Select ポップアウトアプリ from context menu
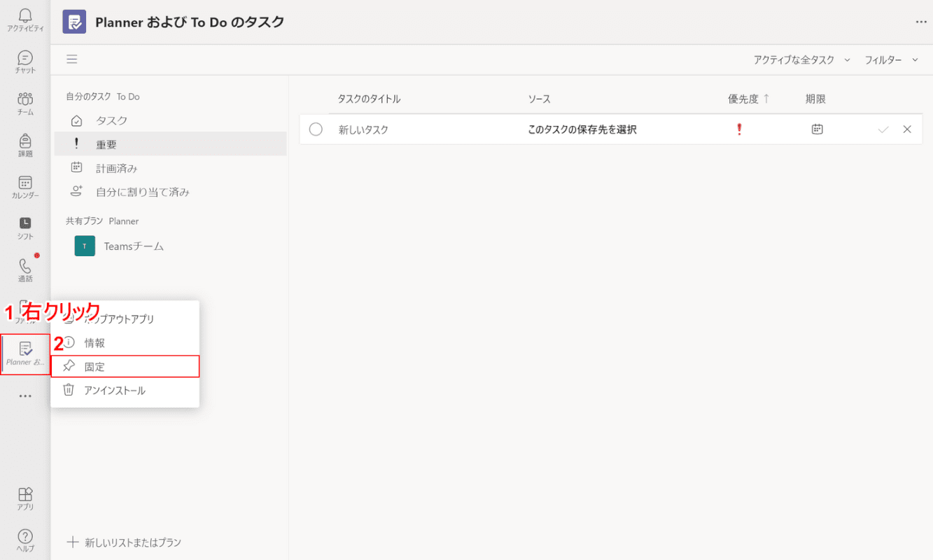This screenshot has height=560, width=933. click(125, 319)
